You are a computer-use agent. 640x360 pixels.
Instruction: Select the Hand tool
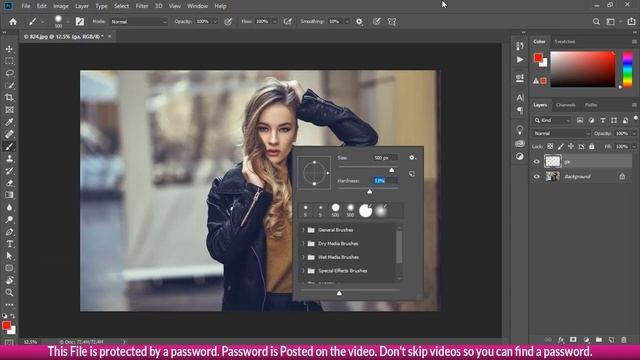(x=9, y=280)
